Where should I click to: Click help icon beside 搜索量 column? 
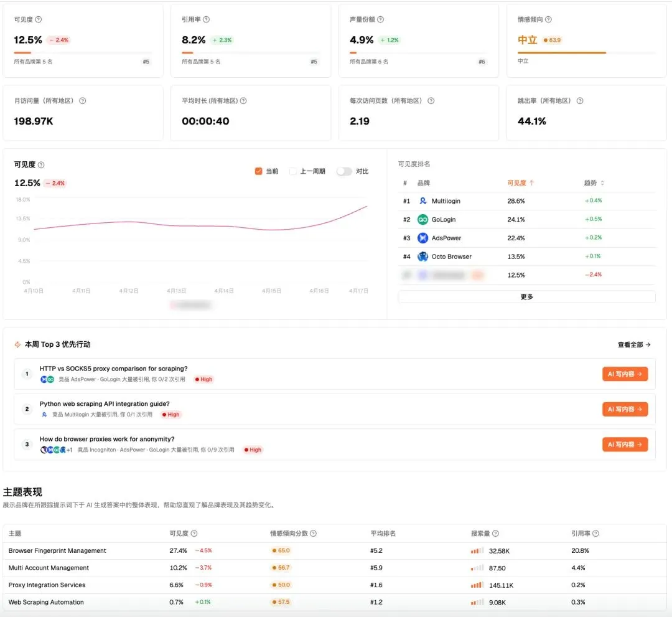495,534
